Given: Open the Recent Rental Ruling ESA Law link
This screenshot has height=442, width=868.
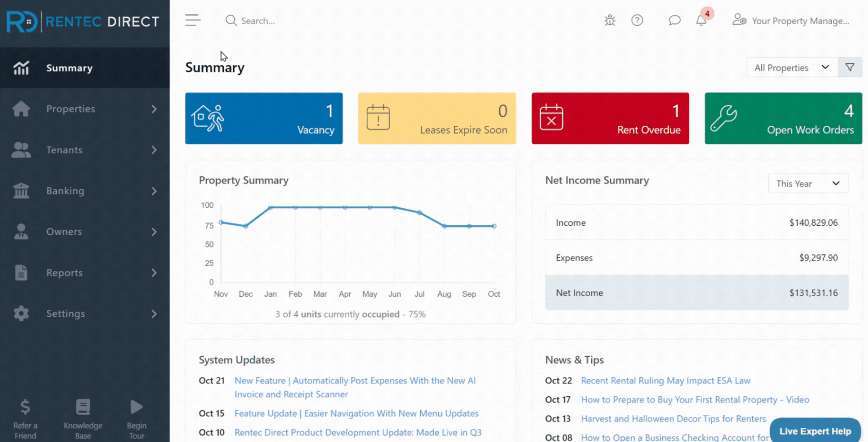Looking at the screenshot, I should [x=666, y=381].
